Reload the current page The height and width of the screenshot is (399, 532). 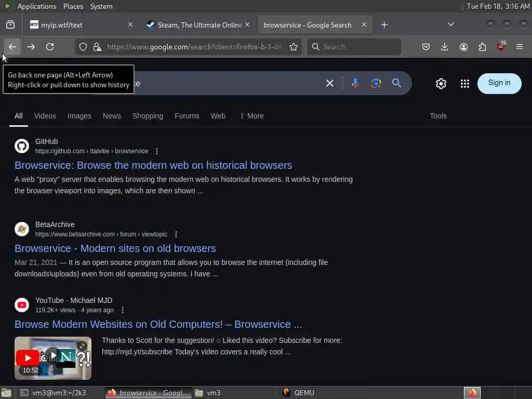pos(50,47)
